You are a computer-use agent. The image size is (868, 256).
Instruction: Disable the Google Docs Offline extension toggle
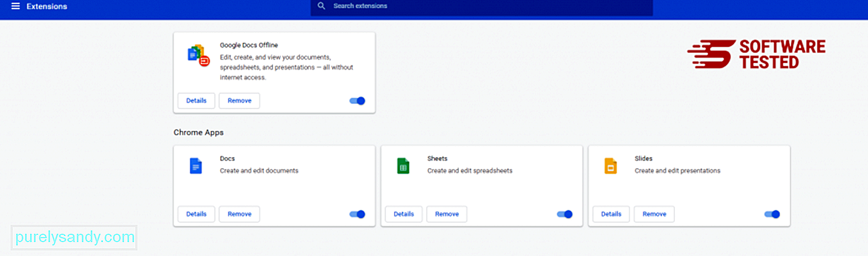[x=357, y=101]
